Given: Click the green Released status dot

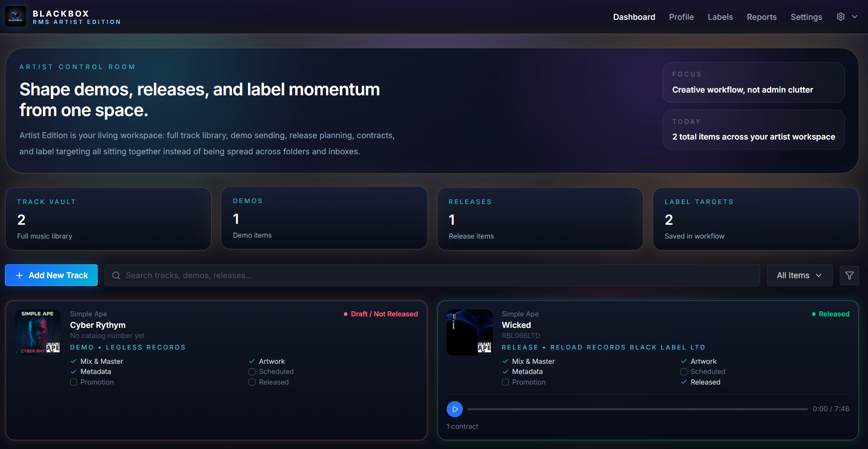Looking at the screenshot, I should pos(814,314).
